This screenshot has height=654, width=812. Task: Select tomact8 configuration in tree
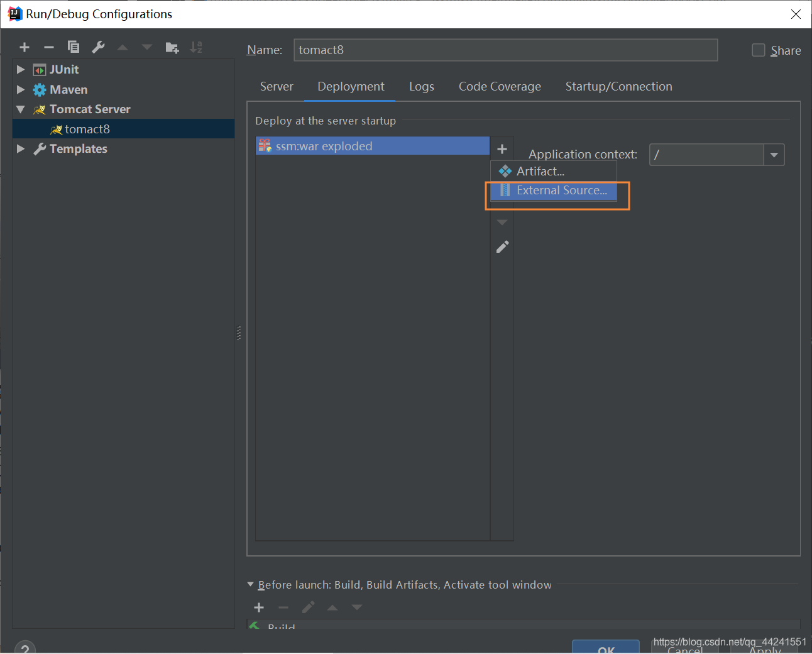point(124,129)
